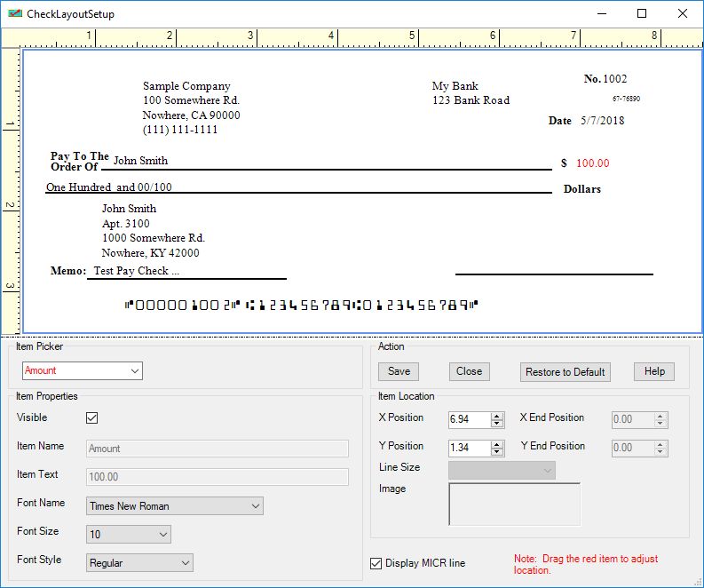This screenshot has height=588, width=704.
Task: Click 'One Hundred and 00/100' text
Action: tap(109, 187)
